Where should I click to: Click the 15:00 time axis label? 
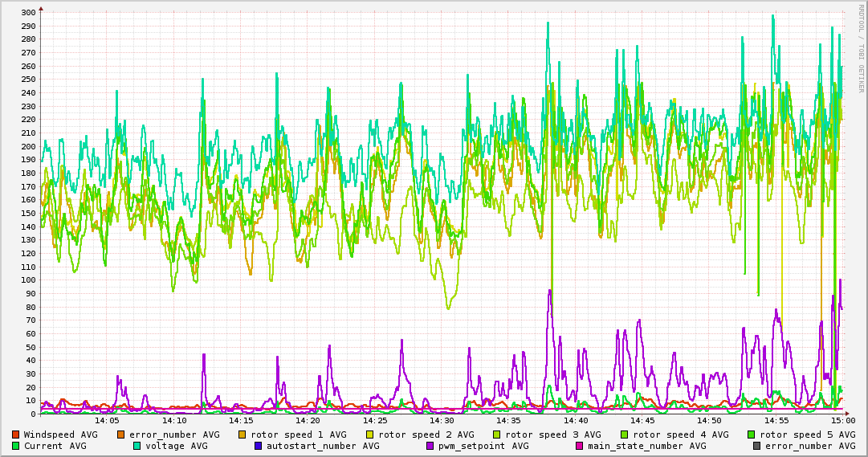(842, 421)
